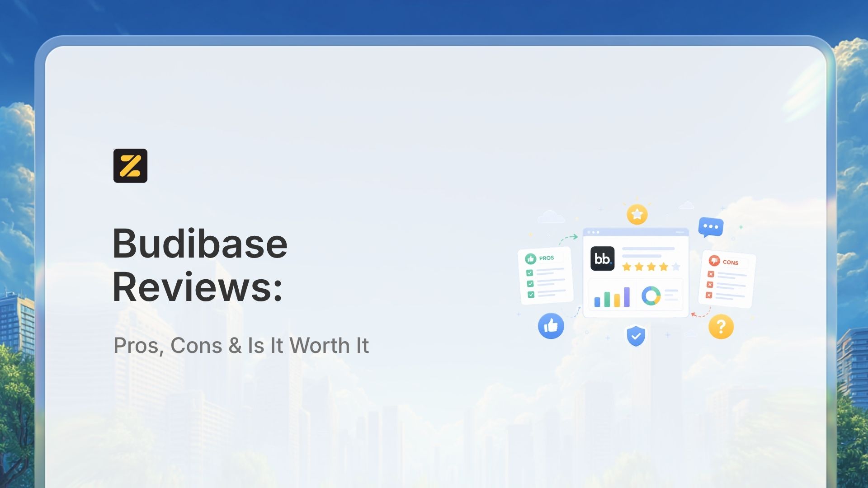The image size is (868, 488).
Task: Click the "Pros, Cons & Is It Worth It" subtitle
Action: click(241, 346)
